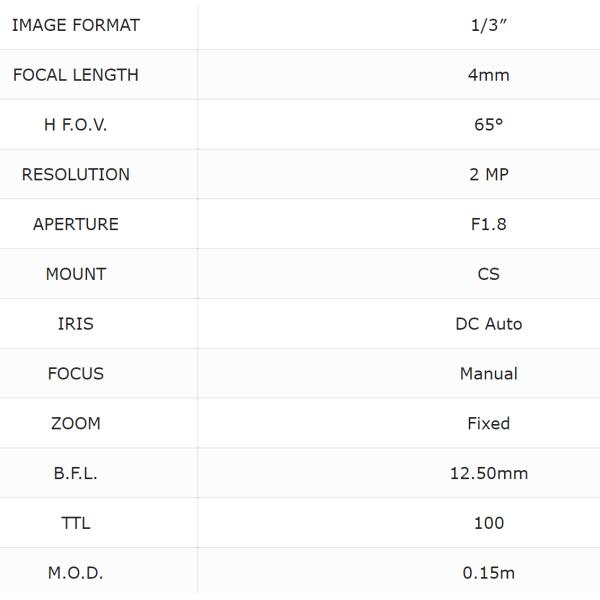This screenshot has height=600, width=600.
Task: Click the 2 MP resolution value
Action: [488, 174]
